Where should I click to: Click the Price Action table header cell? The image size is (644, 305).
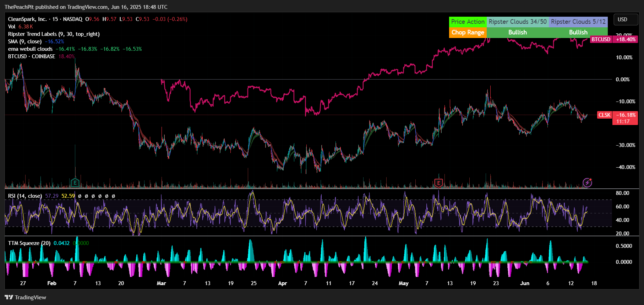pos(468,22)
